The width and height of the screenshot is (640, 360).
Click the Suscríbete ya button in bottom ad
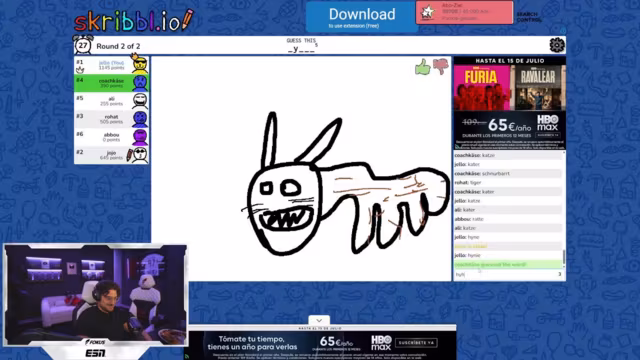tap(416, 343)
